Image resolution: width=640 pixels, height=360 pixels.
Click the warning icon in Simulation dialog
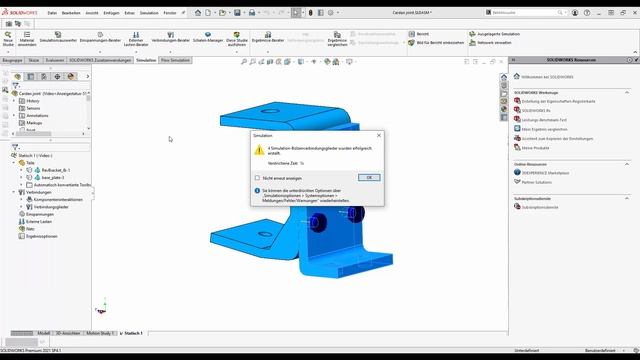(259, 150)
